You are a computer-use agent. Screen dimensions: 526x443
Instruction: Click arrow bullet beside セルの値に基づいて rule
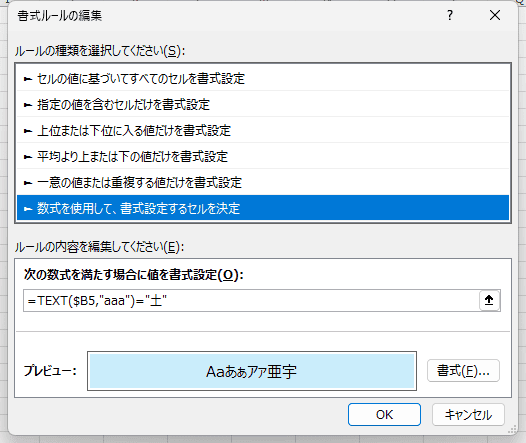(28, 79)
